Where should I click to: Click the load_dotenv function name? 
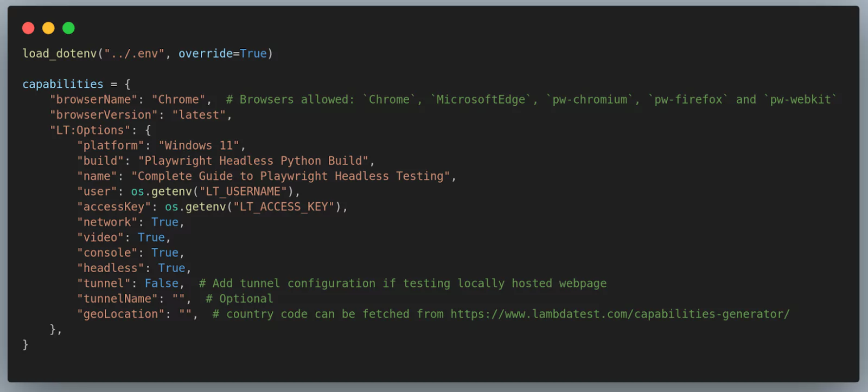click(x=59, y=54)
